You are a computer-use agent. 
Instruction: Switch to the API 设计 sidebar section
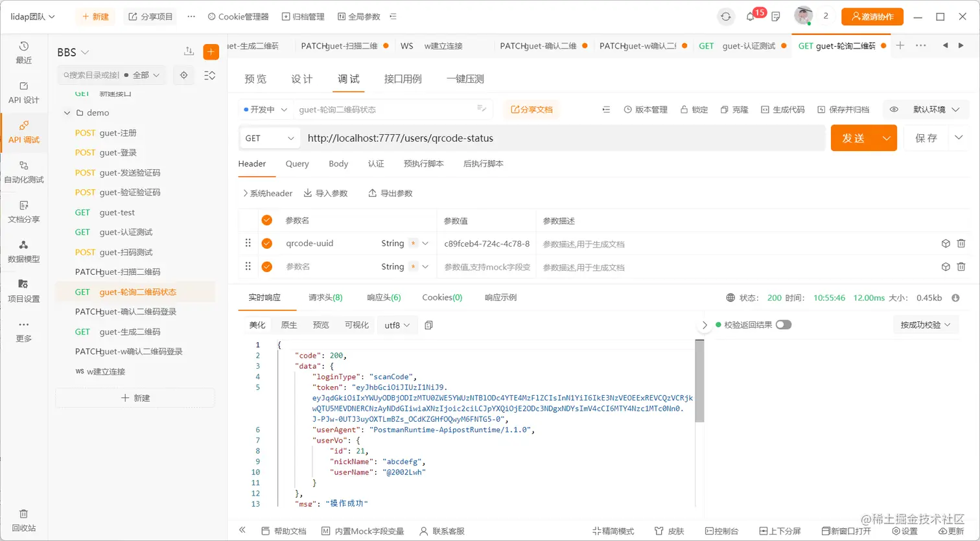pos(24,93)
